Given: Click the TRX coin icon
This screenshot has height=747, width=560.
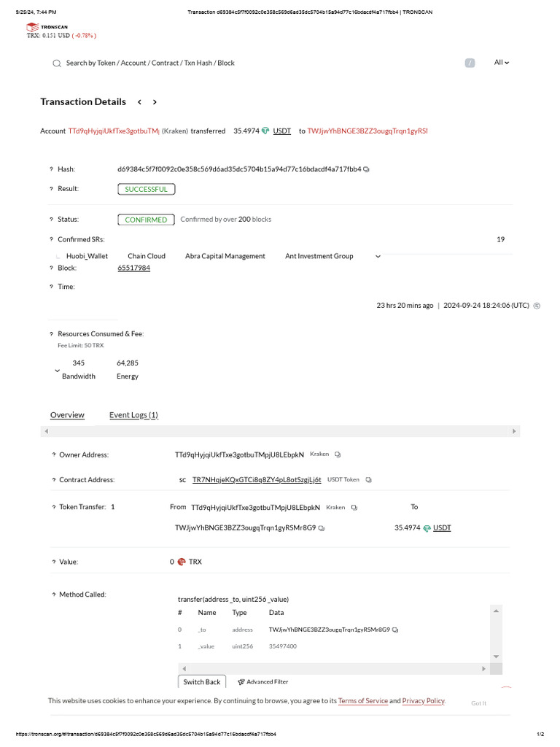Looking at the screenshot, I should 182,562.
